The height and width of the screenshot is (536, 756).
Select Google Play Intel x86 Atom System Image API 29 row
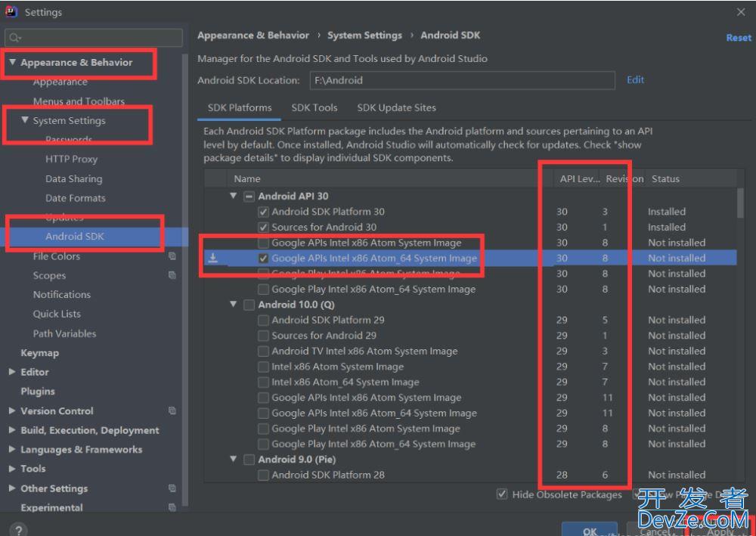click(x=470, y=429)
